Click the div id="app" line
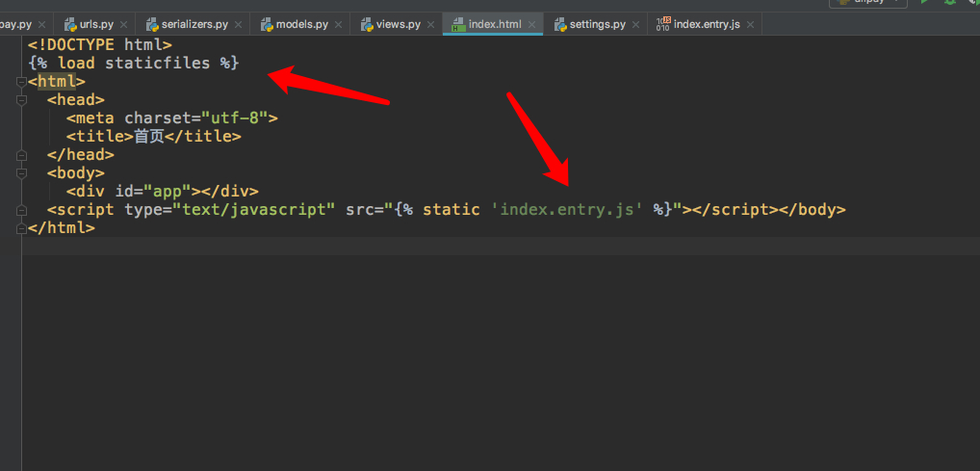The width and height of the screenshot is (980, 471). click(163, 192)
